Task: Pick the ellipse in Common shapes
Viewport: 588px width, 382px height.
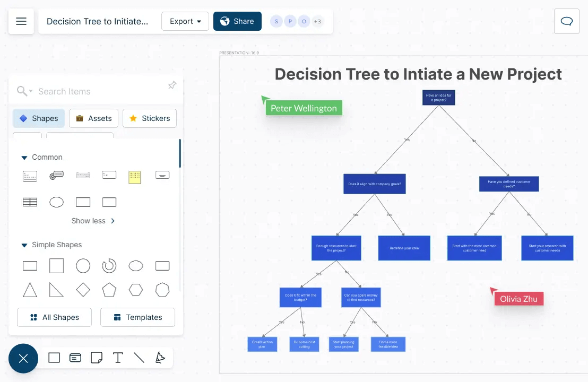Action: 57,203
